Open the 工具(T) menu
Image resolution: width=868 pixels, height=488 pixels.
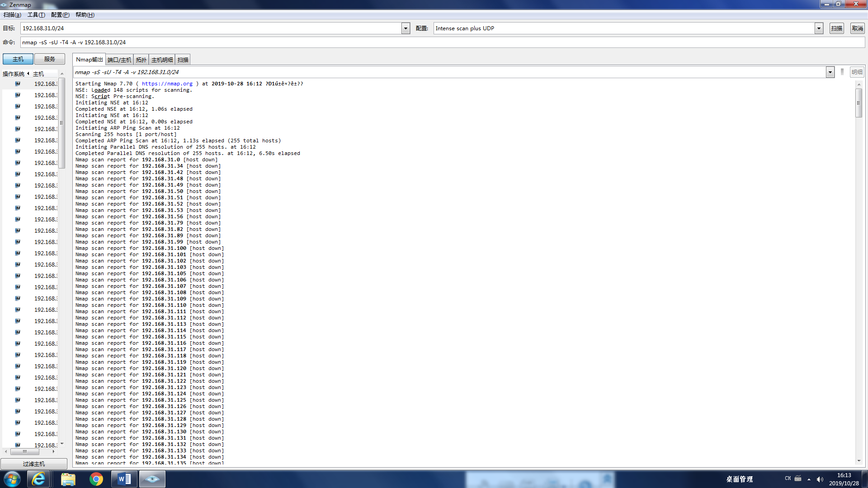tap(36, 15)
